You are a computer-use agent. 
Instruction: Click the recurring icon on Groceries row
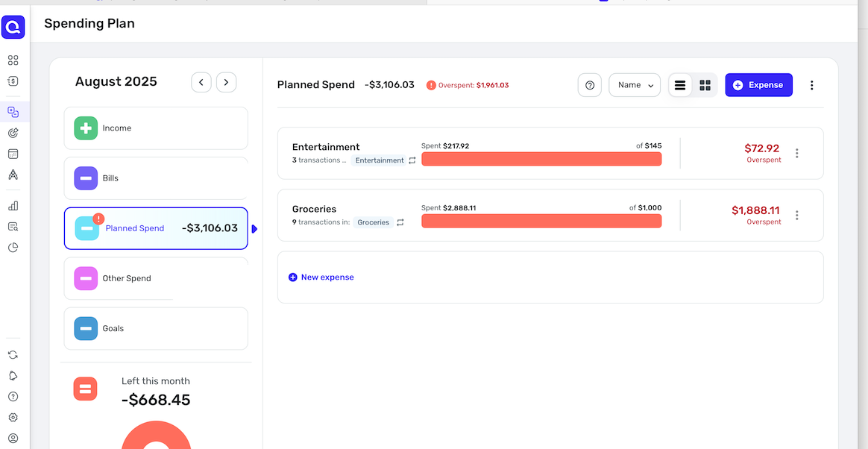(400, 222)
